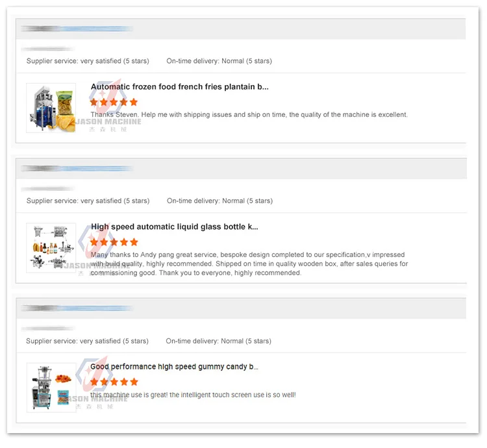The height and width of the screenshot is (448, 487).
Task: Click third review's "Supplier service: very satisfied" text
Action: coord(87,341)
